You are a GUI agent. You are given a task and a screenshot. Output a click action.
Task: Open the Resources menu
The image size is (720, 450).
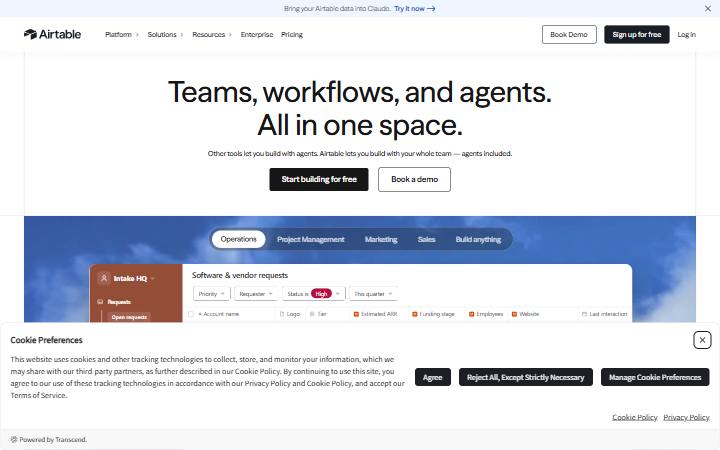pyautogui.click(x=212, y=34)
